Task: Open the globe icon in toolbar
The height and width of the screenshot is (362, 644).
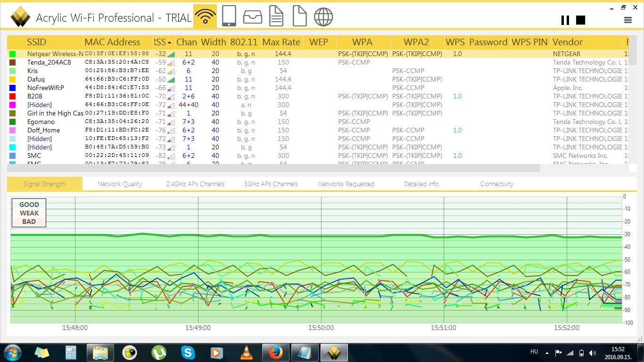Action: coord(323,17)
